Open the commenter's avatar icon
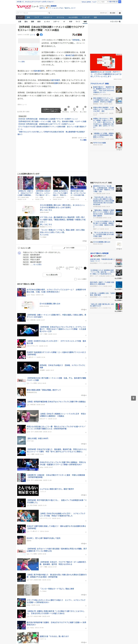 19,253
